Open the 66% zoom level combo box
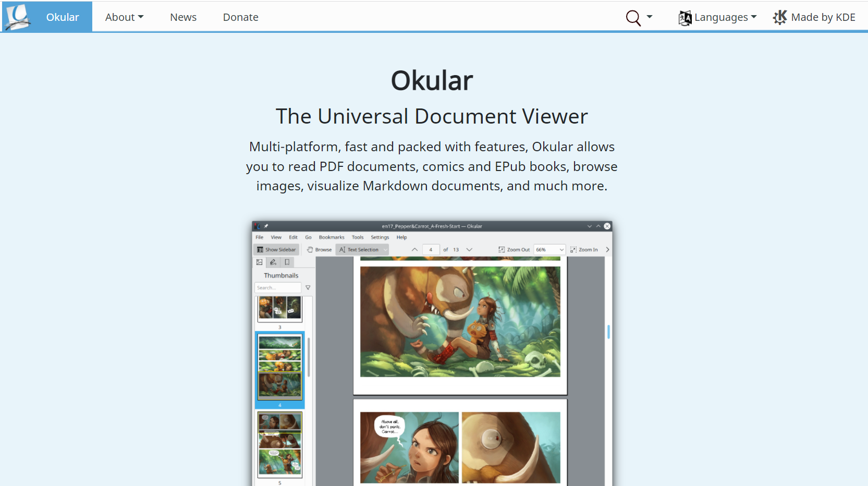Screen dimensions: 868x486 (549, 250)
